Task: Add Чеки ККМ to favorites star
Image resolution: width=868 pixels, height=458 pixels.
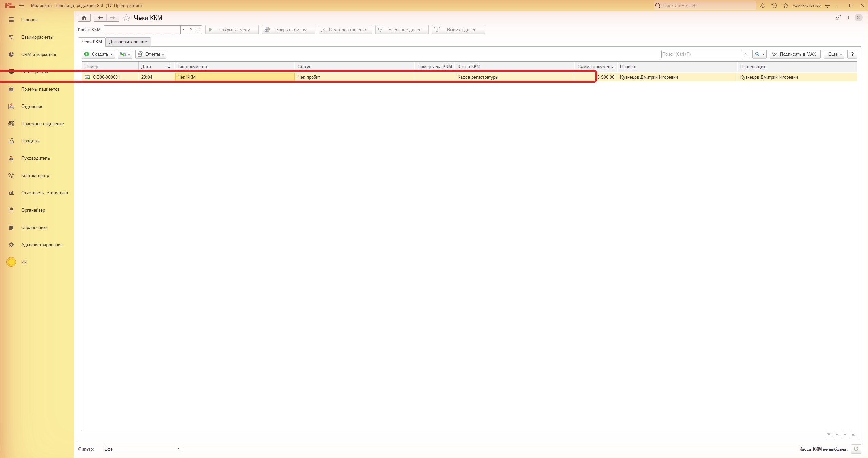Action: (x=126, y=18)
